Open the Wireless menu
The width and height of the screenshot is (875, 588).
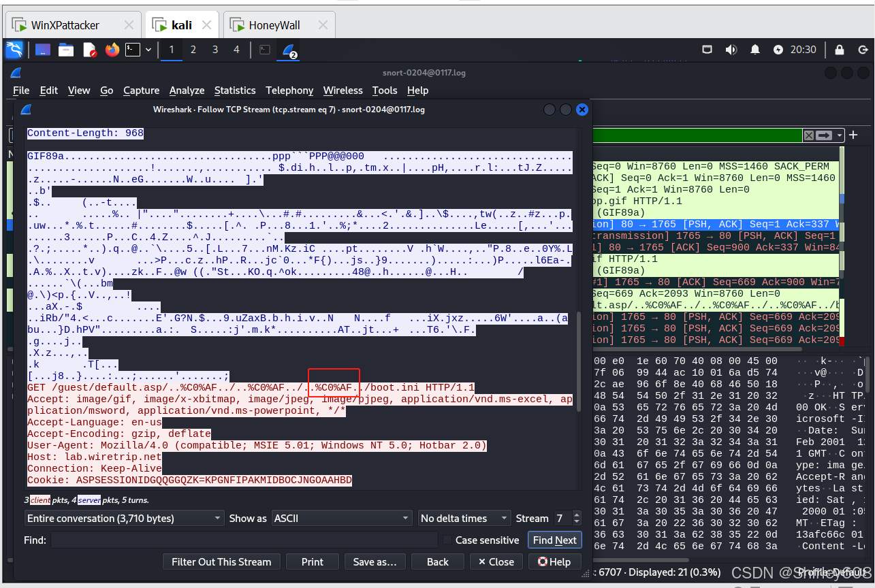pos(343,90)
